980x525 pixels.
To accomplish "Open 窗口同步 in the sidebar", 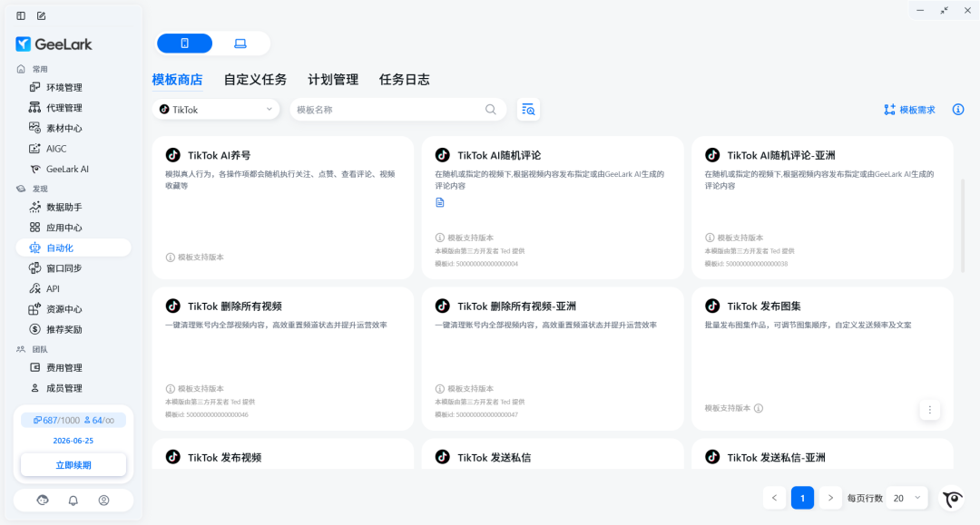I will [73, 268].
